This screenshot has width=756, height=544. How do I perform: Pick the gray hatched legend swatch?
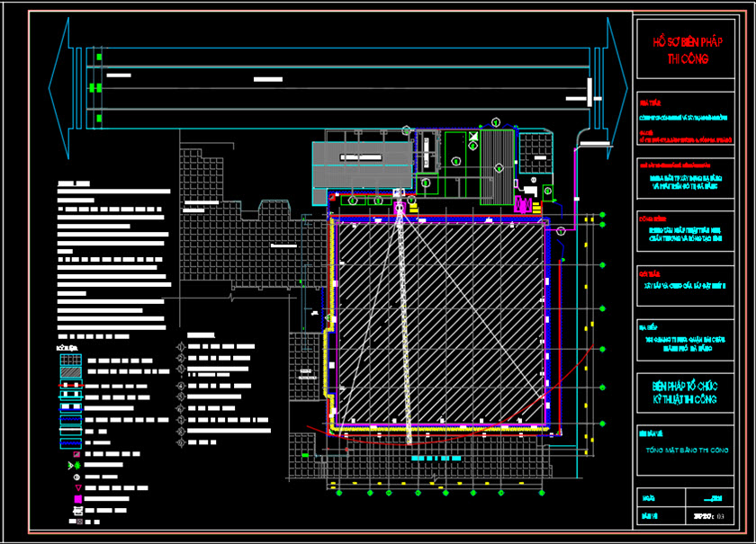click(70, 370)
